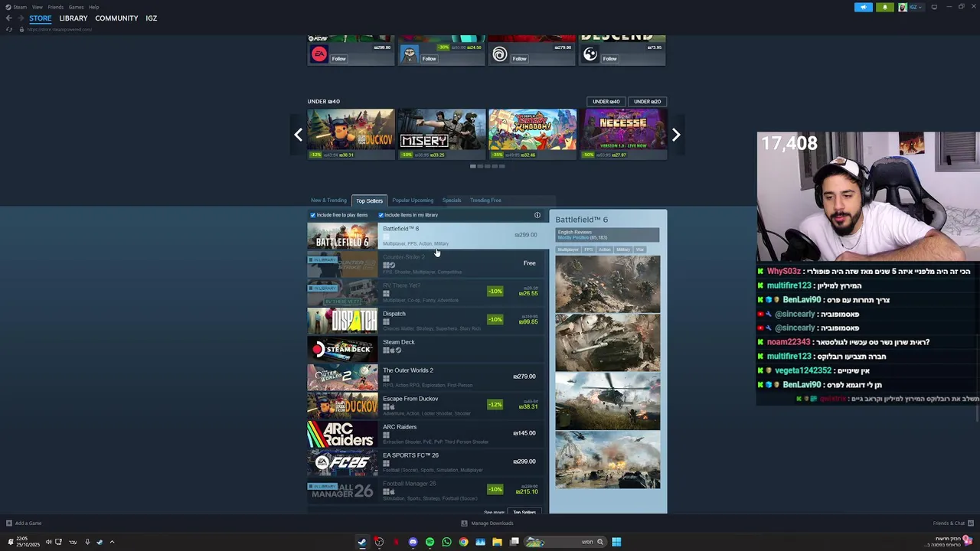
Task: Toggle Include items in my library checkbox
Action: (x=381, y=215)
